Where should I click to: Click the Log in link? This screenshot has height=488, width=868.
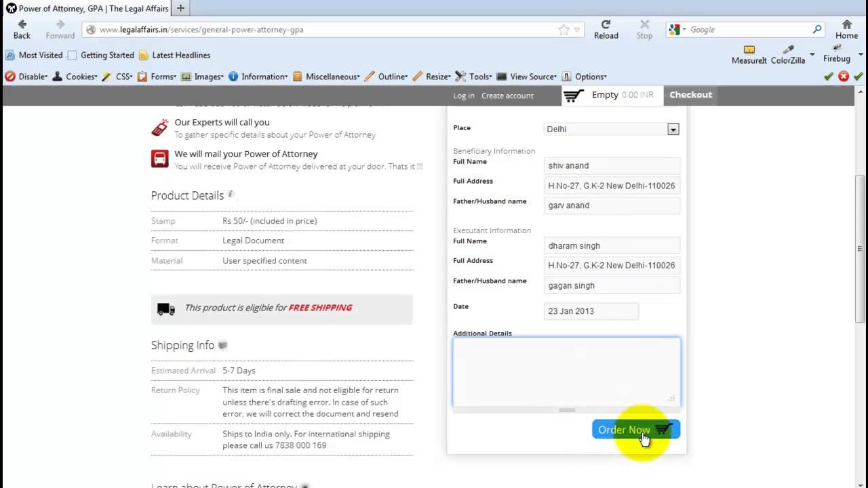[464, 96]
